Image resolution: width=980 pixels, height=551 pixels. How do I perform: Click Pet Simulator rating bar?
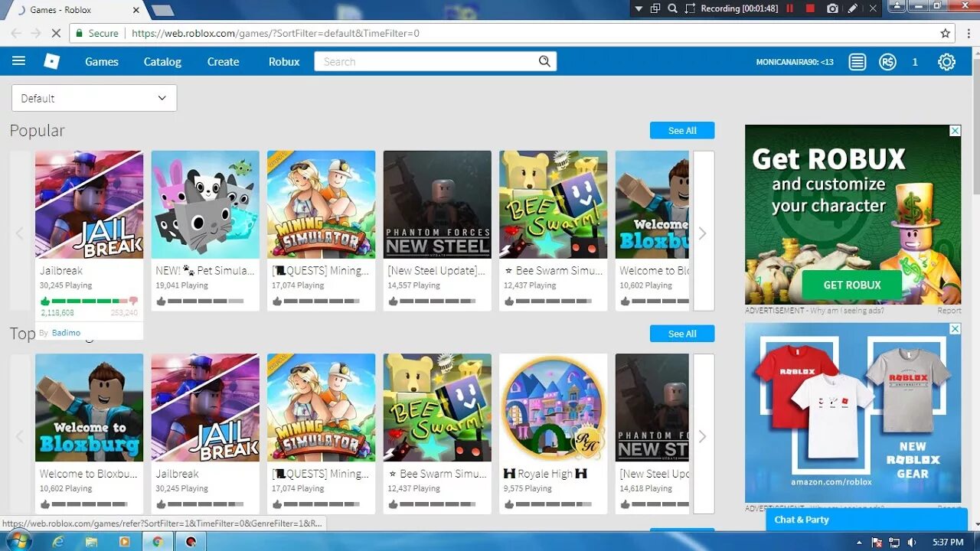pyautogui.click(x=205, y=302)
